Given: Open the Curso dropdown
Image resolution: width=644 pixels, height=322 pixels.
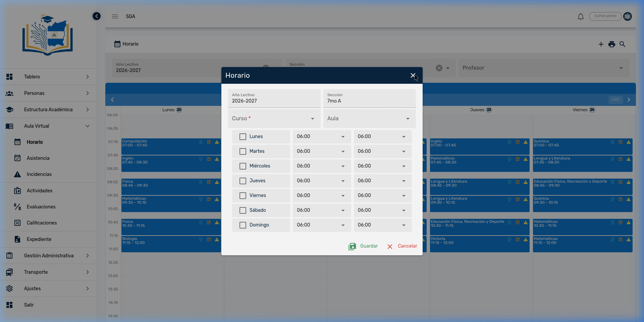Looking at the screenshot, I should (x=274, y=119).
